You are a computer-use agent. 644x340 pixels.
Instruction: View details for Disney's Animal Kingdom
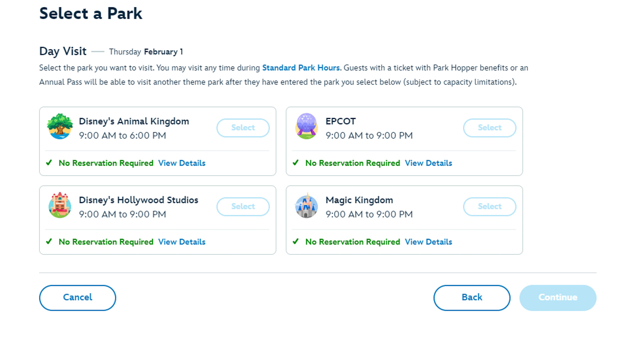pos(182,163)
